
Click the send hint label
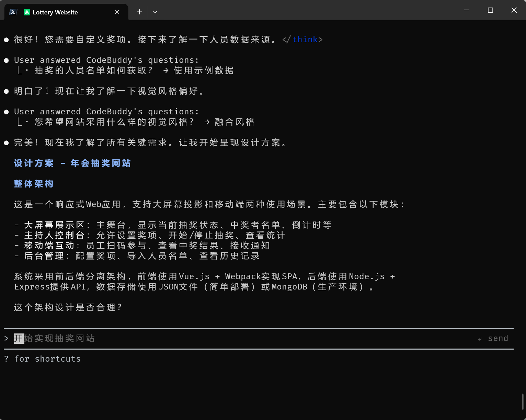[x=498, y=339]
